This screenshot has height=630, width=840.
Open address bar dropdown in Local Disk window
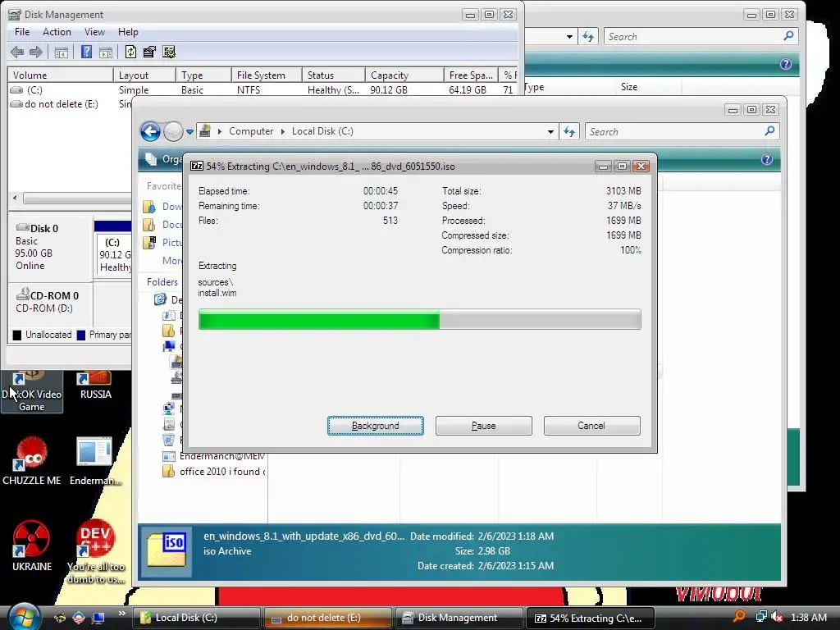point(550,131)
